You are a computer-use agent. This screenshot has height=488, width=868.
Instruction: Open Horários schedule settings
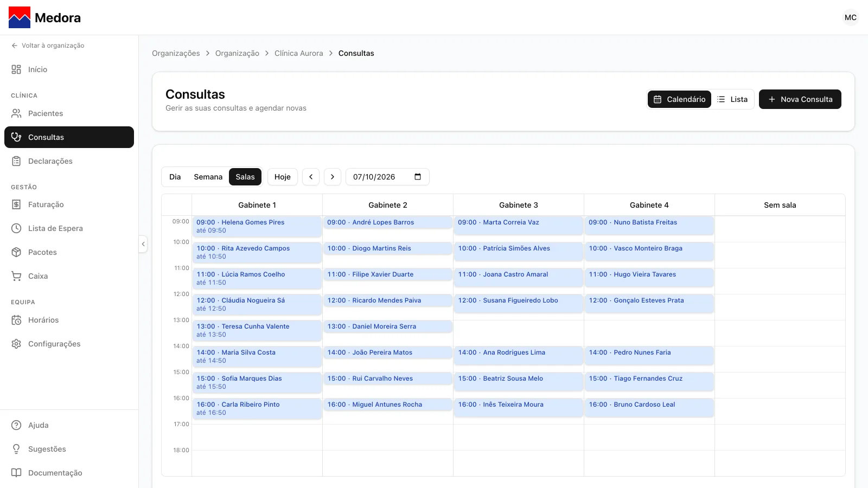(69, 320)
